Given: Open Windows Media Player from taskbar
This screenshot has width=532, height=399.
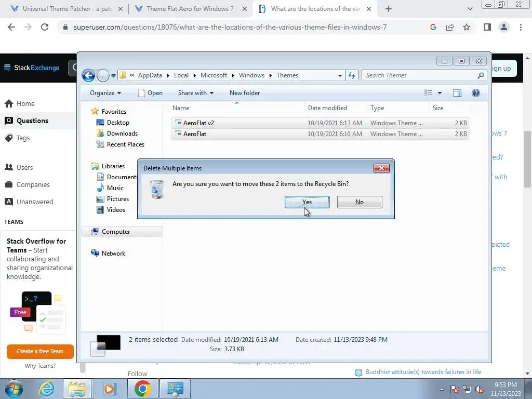Looking at the screenshot, I should click(x=109, y=389).
